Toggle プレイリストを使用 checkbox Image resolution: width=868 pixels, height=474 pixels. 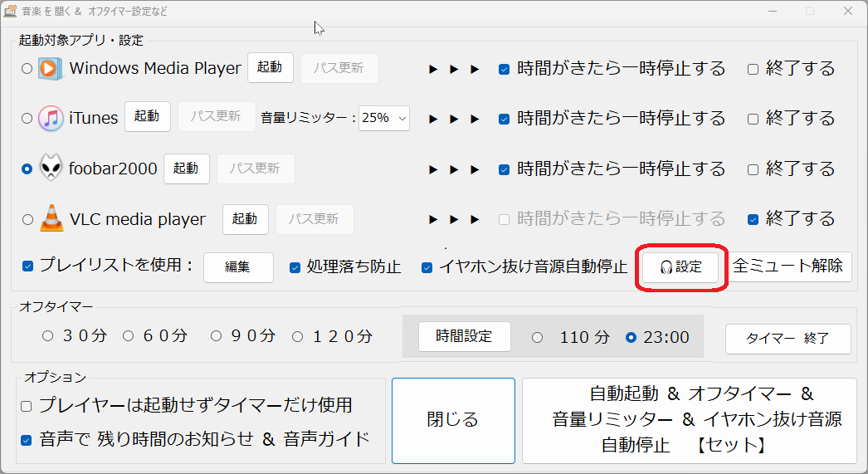[x=27, y=266]
